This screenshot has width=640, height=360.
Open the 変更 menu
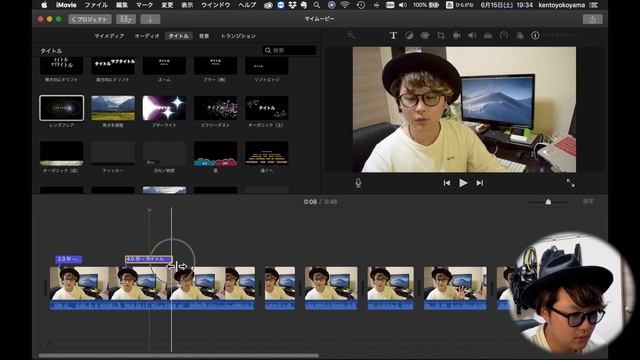(x=167, y=5)
